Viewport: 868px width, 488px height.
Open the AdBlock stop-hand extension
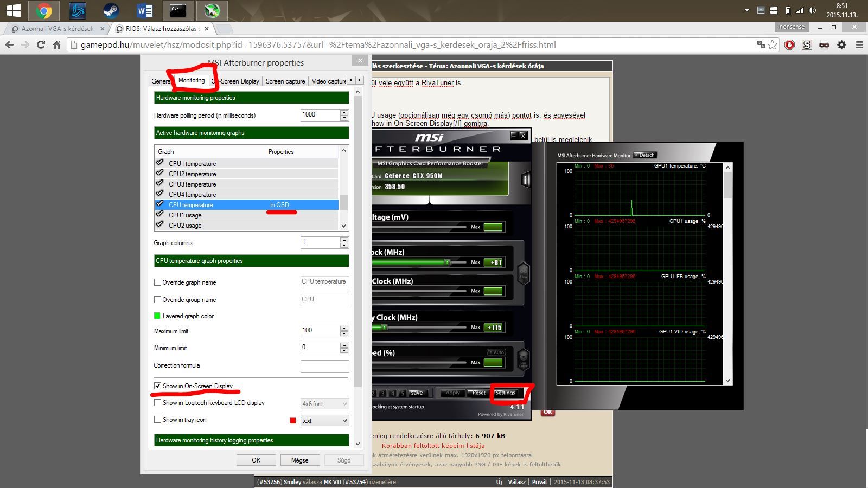click(790, 45)
